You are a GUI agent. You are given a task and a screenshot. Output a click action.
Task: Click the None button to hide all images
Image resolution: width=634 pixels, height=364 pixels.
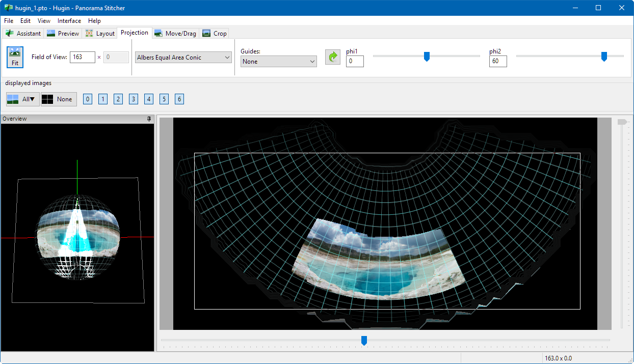pos(59,99)
